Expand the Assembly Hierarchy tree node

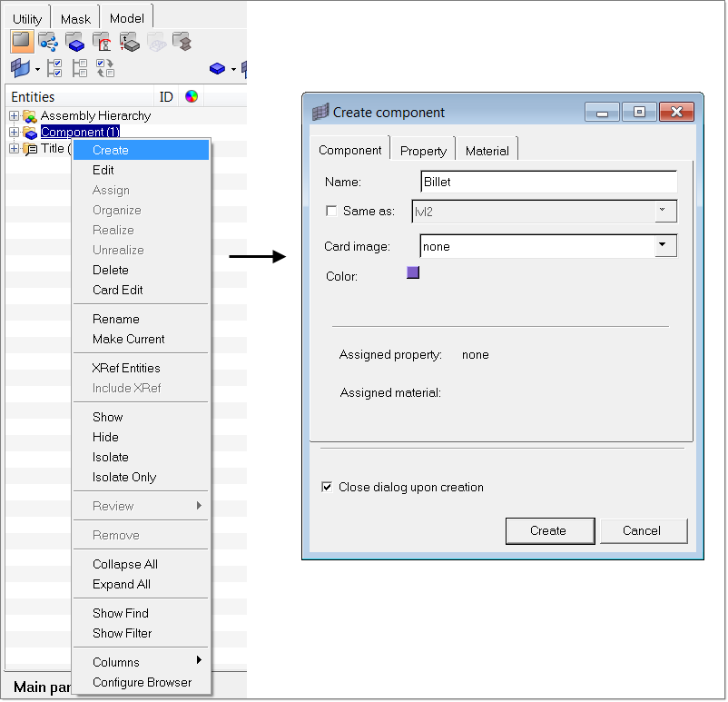14,116
